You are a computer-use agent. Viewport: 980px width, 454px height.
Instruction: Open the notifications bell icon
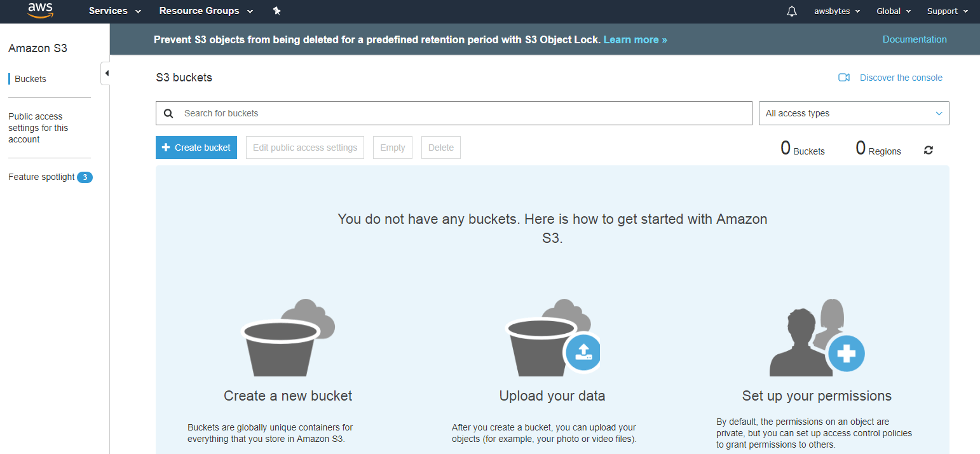[791, 11]
